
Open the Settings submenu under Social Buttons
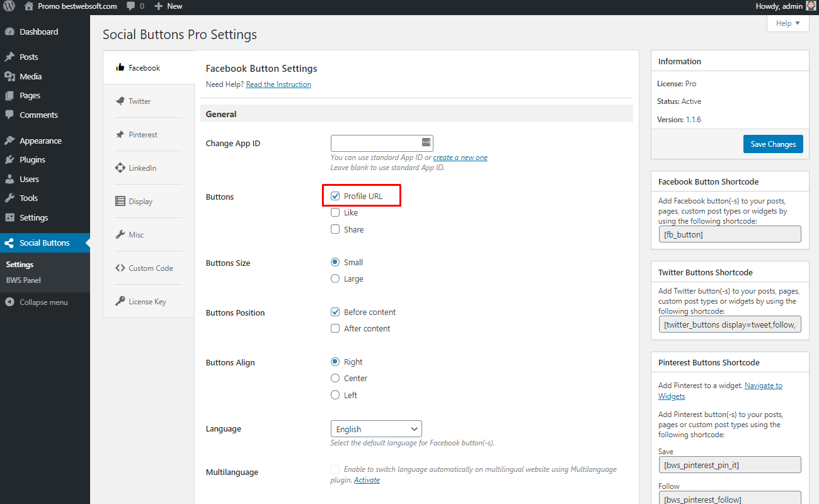point(20,265)
